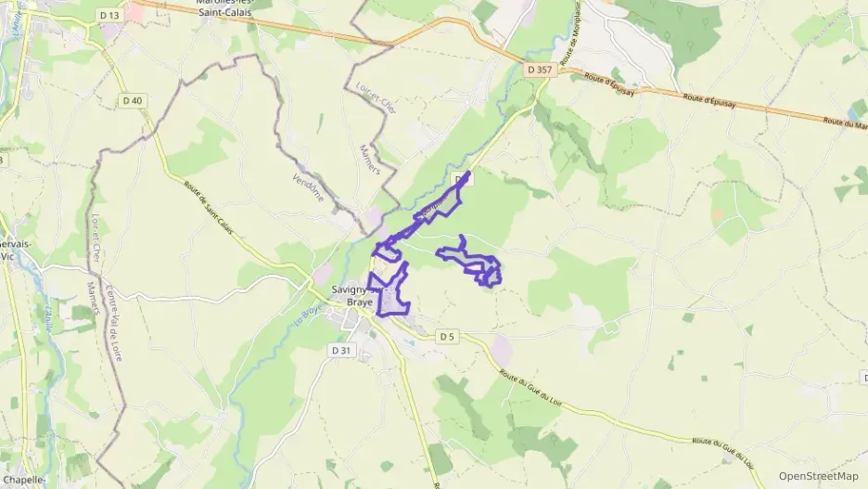This screenshot has height=489, width=868.
Task: Click the Savigny-sur-Braye town label
Action: click(x=360, y=296)
